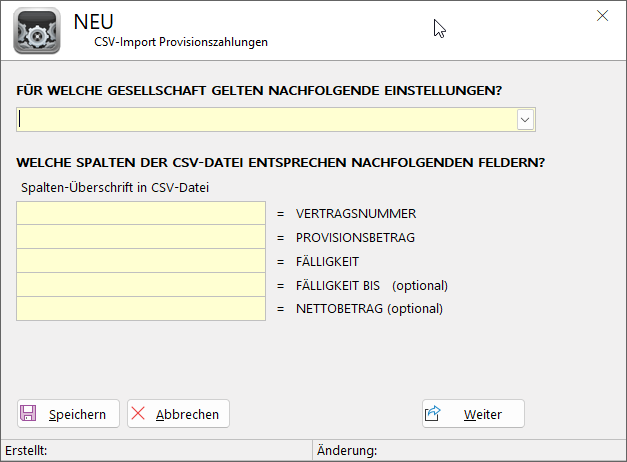Click the Spalten-Überschrift in CSV-Datei label
Screen dimensions: 627x462
[x=114, y=186]
